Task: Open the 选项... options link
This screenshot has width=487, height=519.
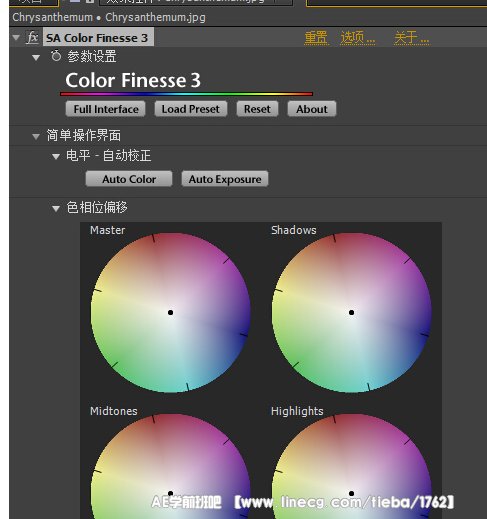Action: click(358, 38)
